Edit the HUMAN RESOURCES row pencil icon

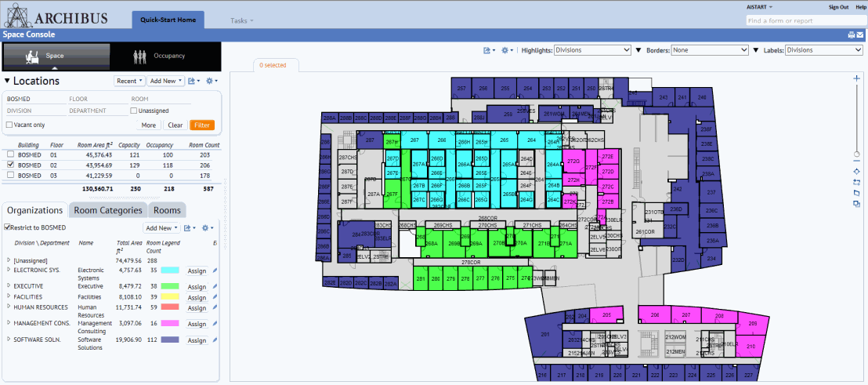point(215,307)
